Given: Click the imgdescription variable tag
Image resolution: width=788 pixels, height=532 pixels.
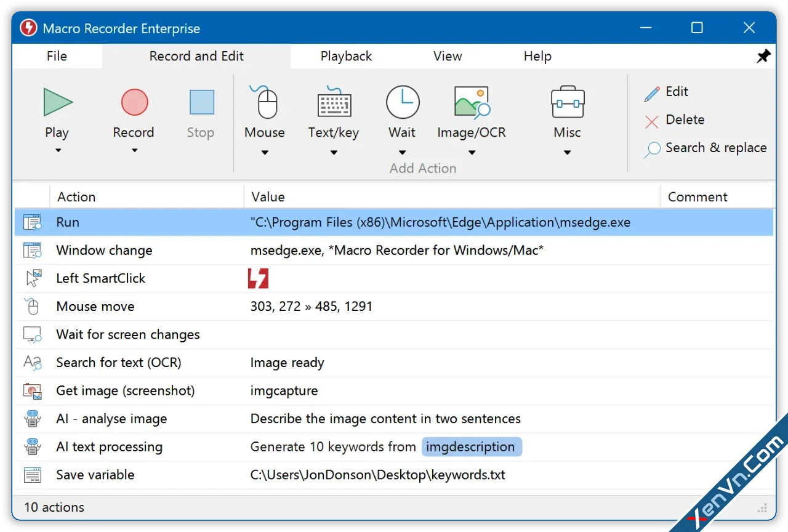Looking at the screenshot, I should [x=472, y=447].
